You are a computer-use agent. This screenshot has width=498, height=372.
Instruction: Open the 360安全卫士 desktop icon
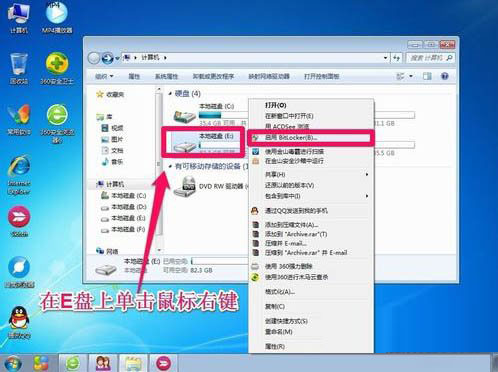[57, 68]
